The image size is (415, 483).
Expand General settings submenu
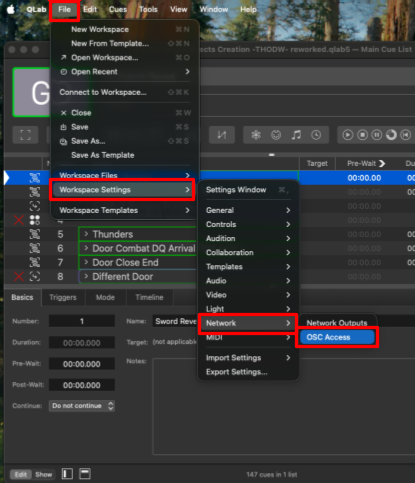point(248,210)
